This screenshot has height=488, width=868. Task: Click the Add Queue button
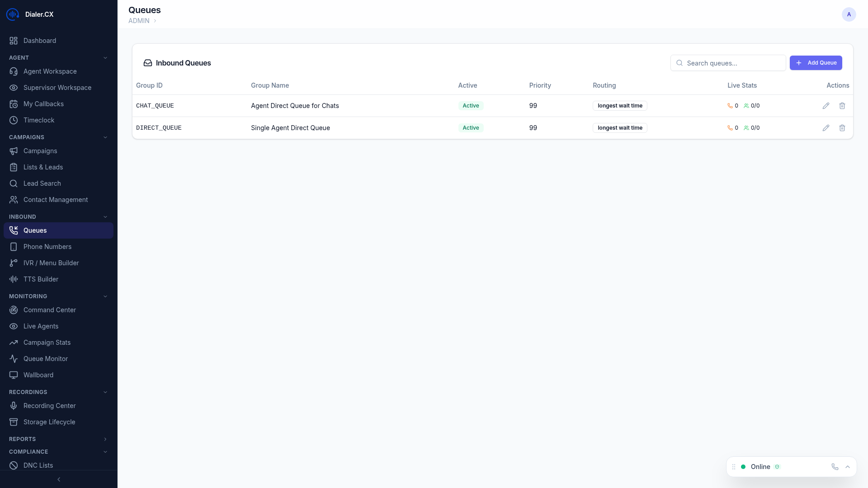coord(816,63)
